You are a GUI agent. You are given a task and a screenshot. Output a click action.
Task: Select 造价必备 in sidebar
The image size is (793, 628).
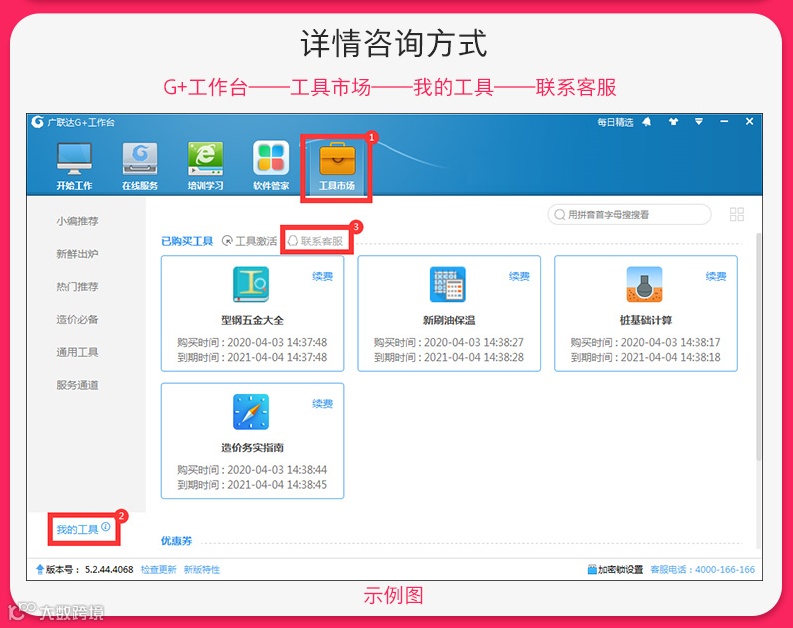(x=77, y=320)
